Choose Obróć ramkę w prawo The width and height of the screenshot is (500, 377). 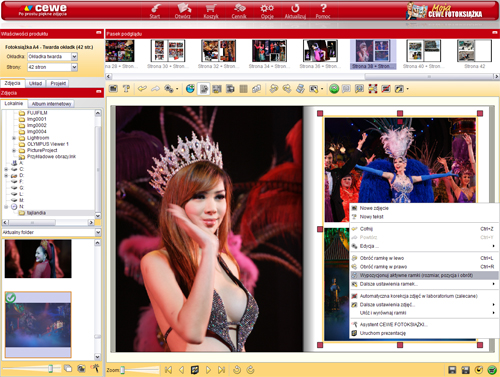[424, 267]
